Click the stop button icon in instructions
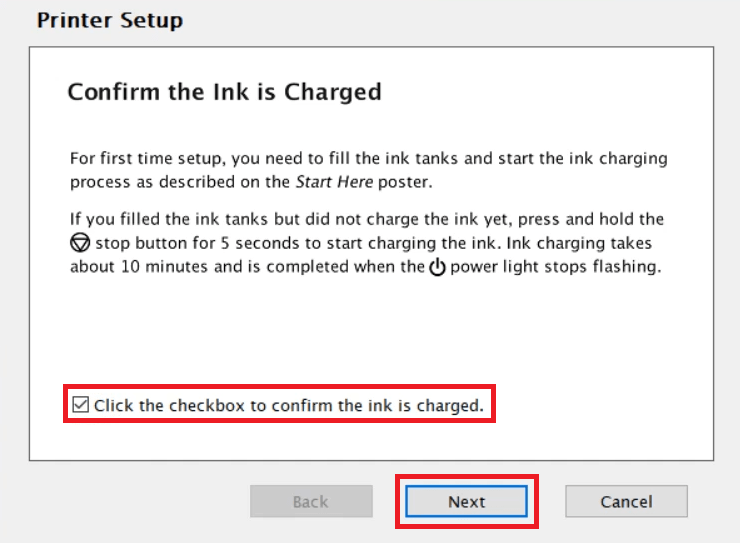Image resolution: width=740 pixels, height=543 pixels. coord(80,243)
